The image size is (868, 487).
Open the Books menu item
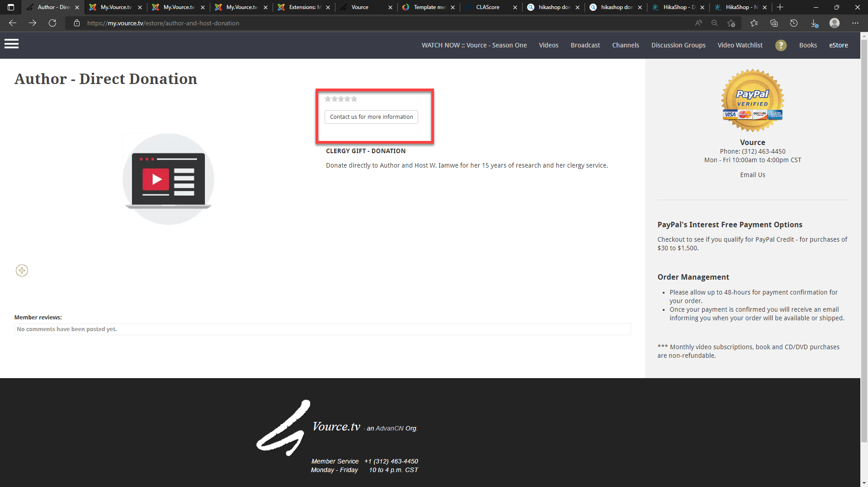[x=808, y=45]
